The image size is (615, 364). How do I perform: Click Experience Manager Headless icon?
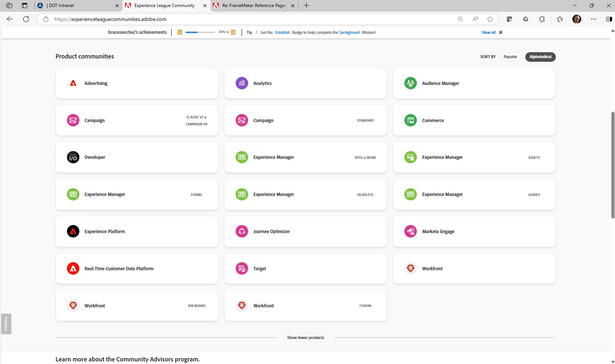[242, 194]
